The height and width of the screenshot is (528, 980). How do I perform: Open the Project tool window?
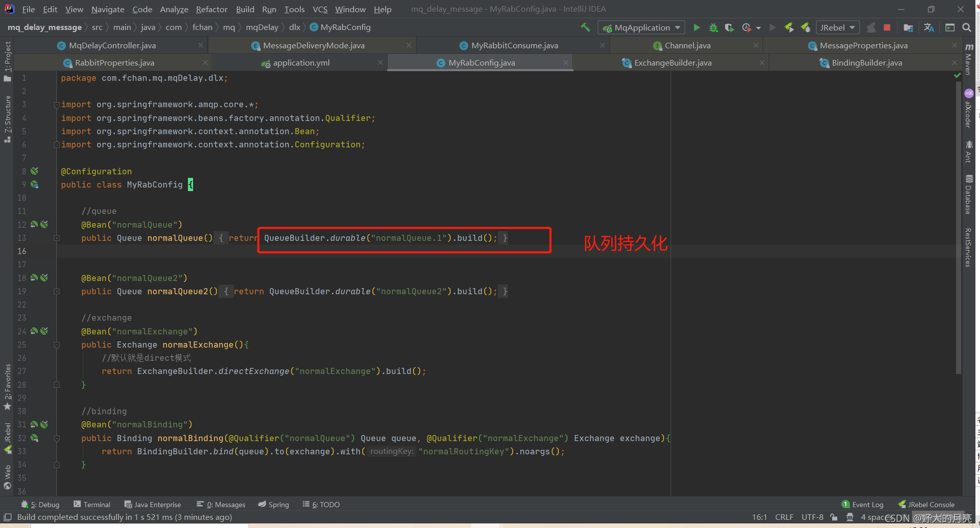7,61
